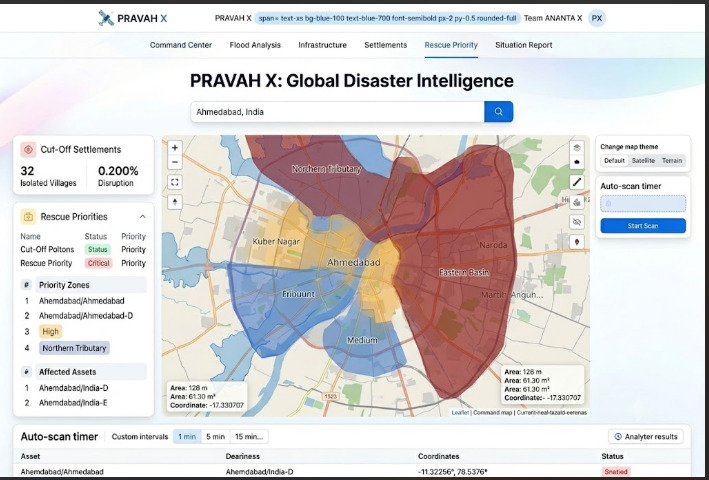Click the green Status badge
The width and height of the screenshot is (709, 480).
click(98, 249)
